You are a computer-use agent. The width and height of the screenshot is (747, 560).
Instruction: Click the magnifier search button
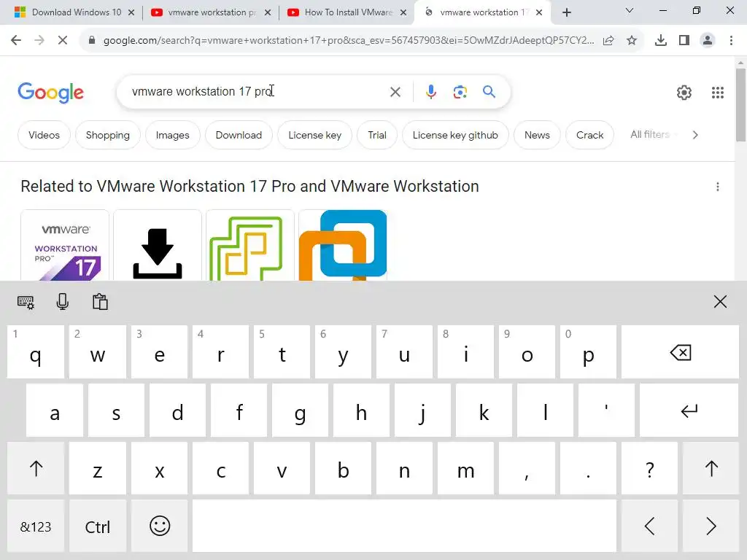489,92
